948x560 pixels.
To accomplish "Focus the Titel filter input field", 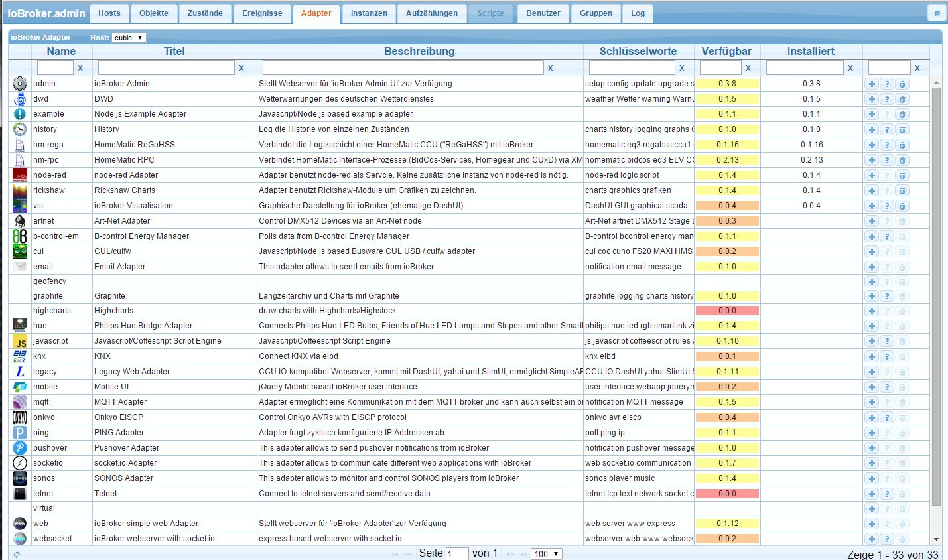I will point(167,68).
